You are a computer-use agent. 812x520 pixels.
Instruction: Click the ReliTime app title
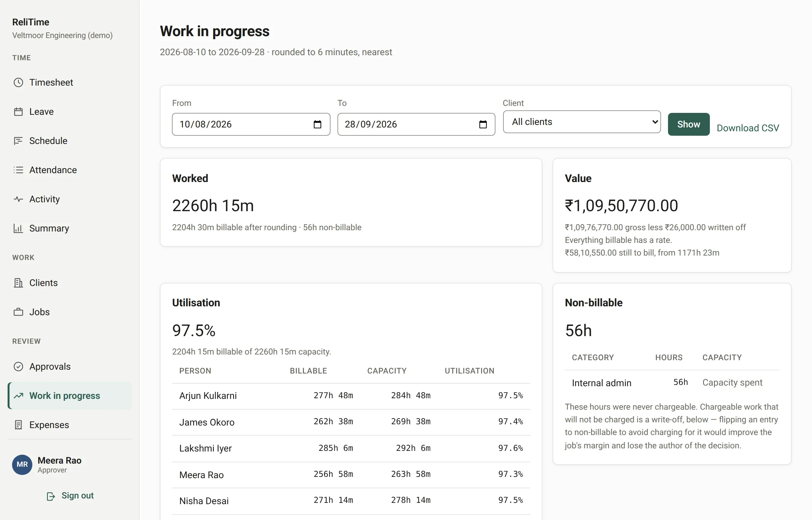tap(31, 22)
